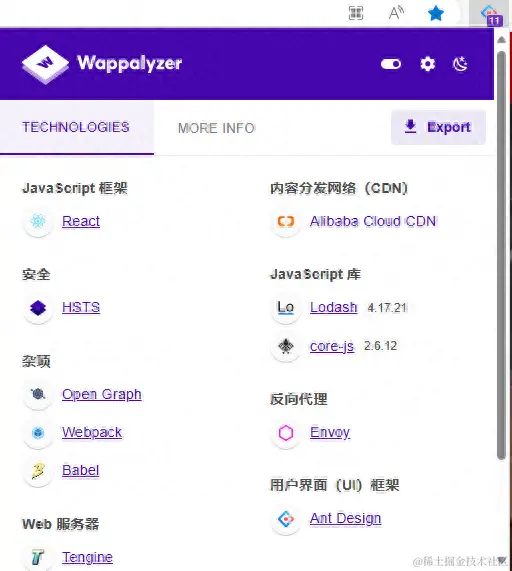
Task: Click the 安全 category heading
Action: [36, 275]
